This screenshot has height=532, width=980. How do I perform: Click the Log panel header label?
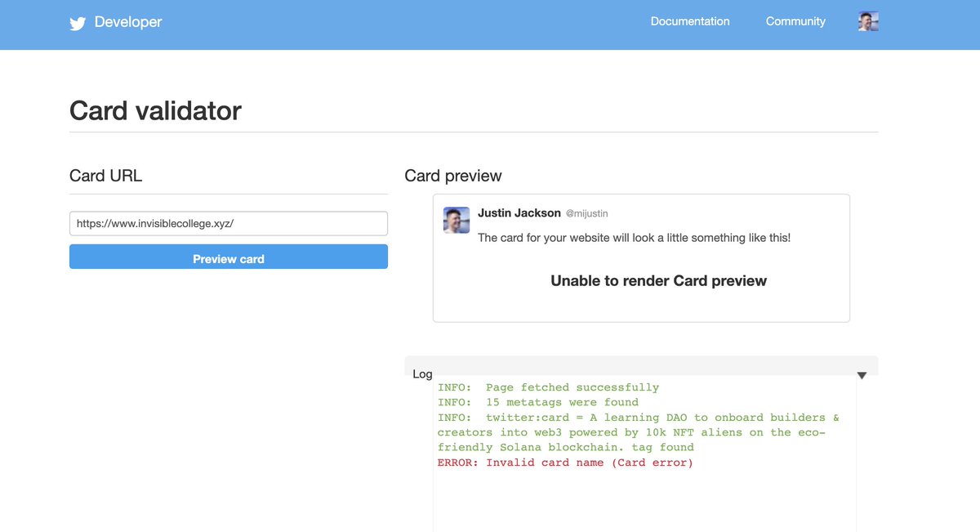coord(422,373)
